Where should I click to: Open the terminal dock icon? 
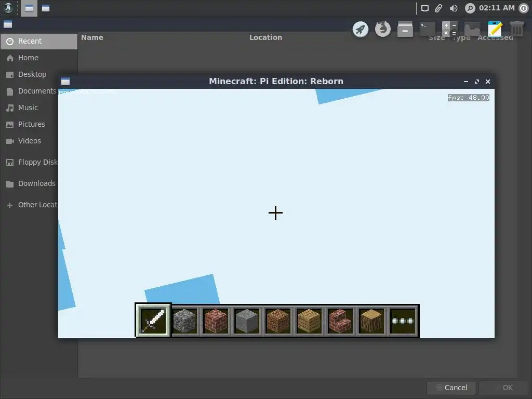point(428,29)
